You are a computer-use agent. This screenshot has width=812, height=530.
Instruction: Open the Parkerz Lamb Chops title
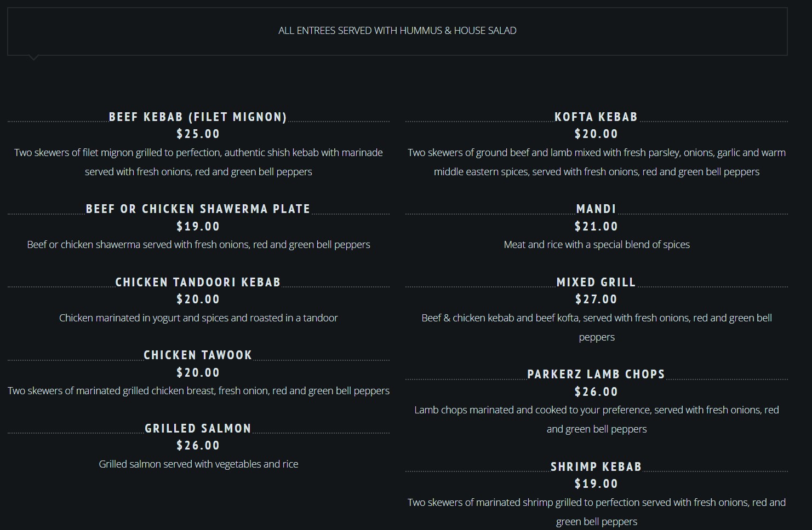point(596,375)
